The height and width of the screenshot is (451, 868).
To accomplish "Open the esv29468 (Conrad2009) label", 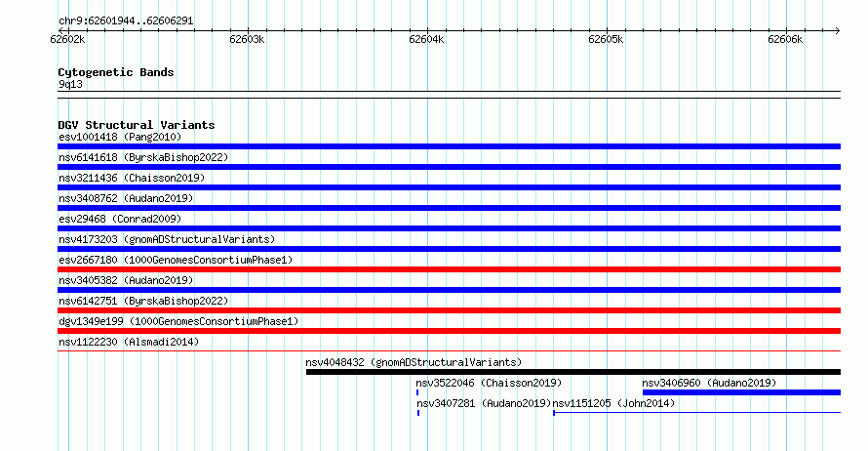I will click(120, 219).
